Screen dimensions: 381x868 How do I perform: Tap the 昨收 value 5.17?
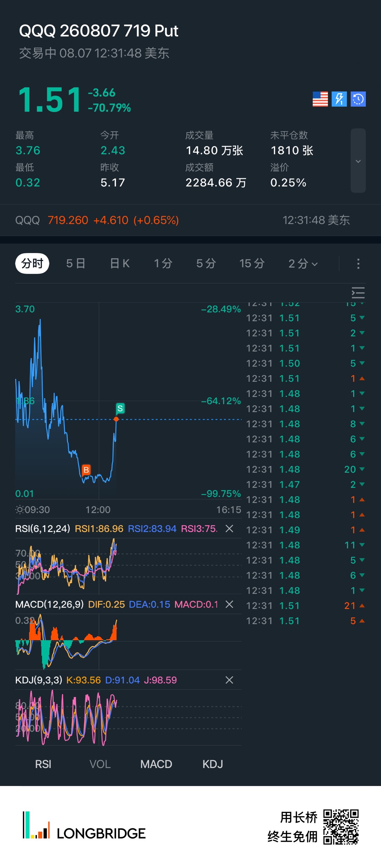pyautogui.click(x=113, y=183)
